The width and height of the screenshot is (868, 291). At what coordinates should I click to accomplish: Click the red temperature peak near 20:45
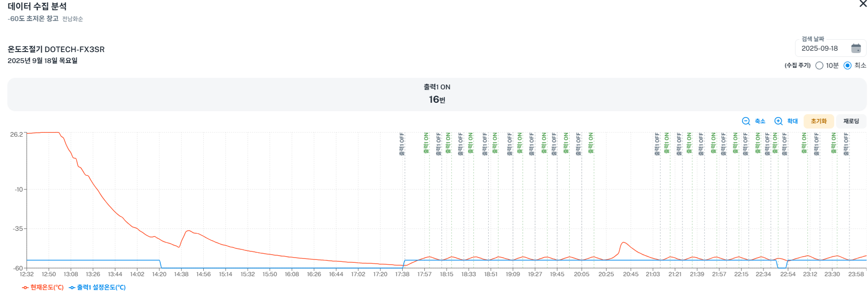tap(624, 243)
